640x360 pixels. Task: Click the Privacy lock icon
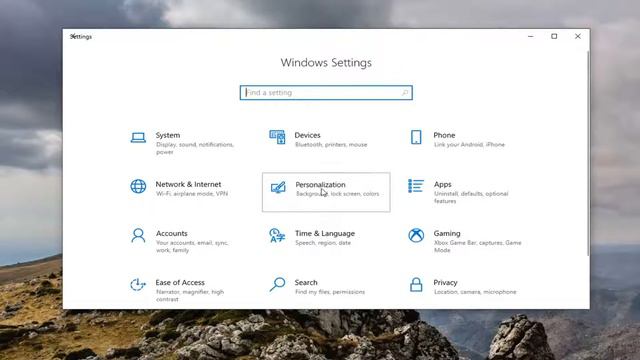[x=416, y=284]
